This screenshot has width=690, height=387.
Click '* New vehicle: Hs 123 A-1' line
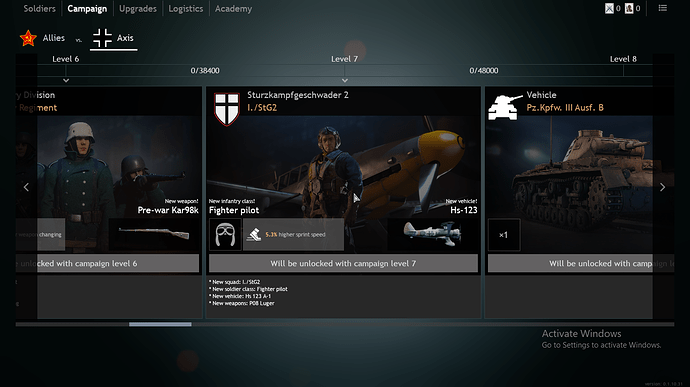(x=240, y=296)
